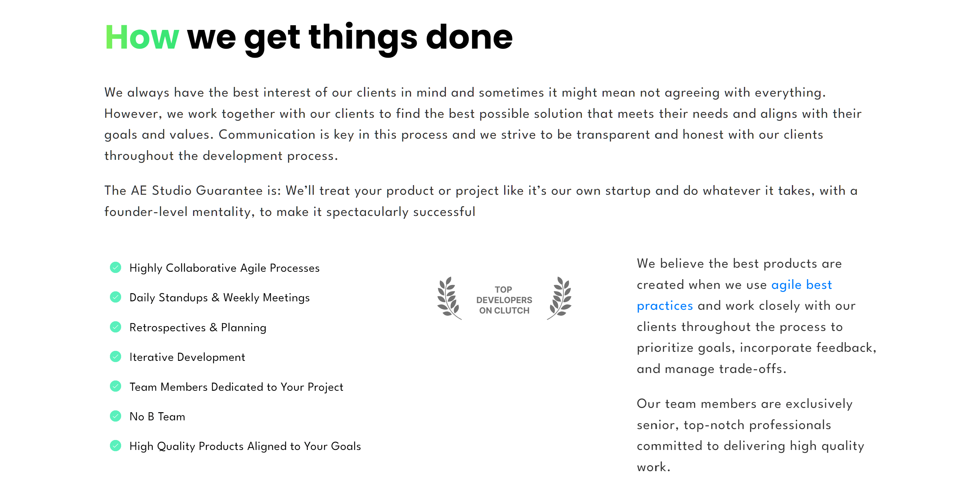The image size is (980, 492).
Task: Click the Iterative Development list item text
Action: click(x=187, y=357)
